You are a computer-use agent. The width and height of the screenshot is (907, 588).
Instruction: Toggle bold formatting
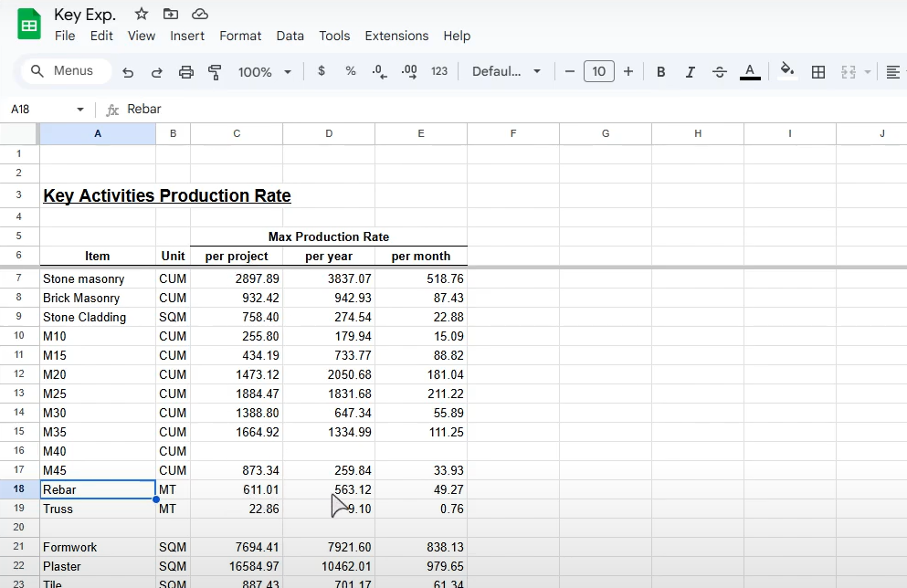661,71
